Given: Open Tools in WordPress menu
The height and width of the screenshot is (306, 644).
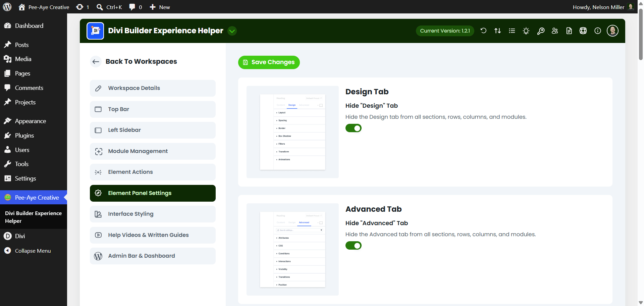Looking at the screenshot, I should tap(34, 164).
